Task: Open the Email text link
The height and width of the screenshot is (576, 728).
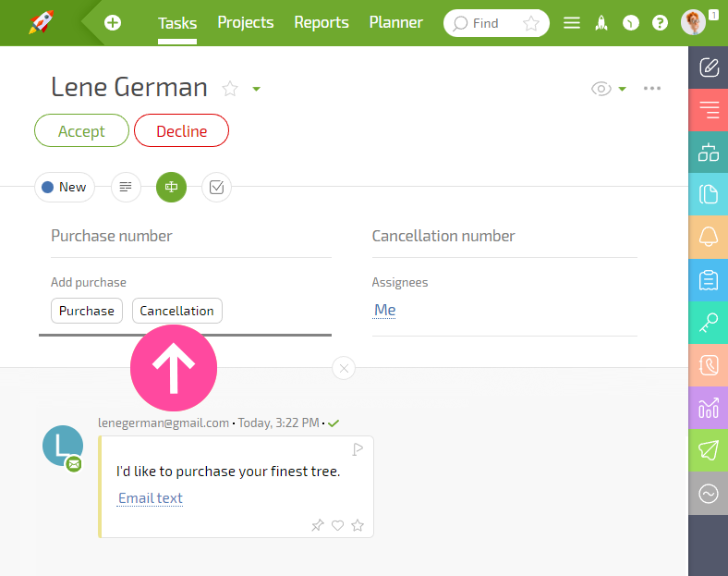Action: 151,498
